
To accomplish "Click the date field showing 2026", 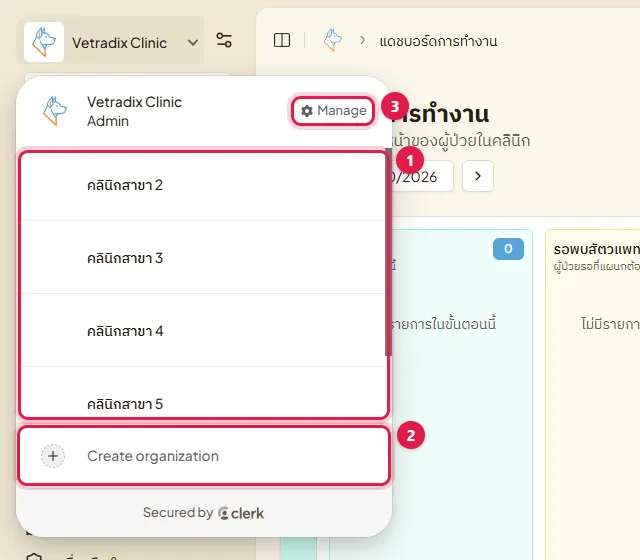I will (x=422, y=176).
